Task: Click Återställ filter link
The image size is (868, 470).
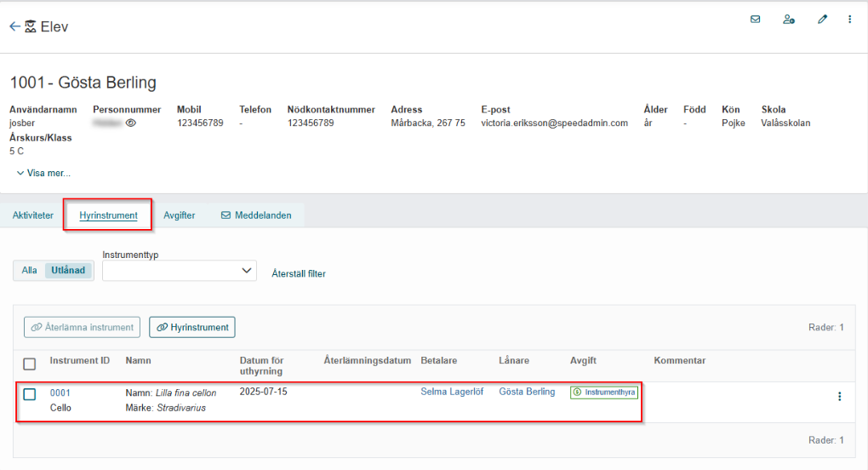Action: point(299,273)
